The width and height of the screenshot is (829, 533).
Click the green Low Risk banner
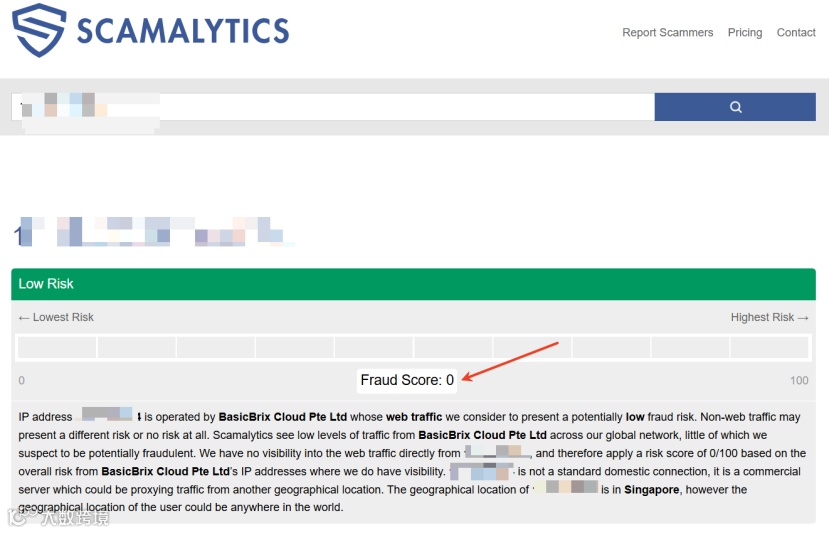point(413,284)
